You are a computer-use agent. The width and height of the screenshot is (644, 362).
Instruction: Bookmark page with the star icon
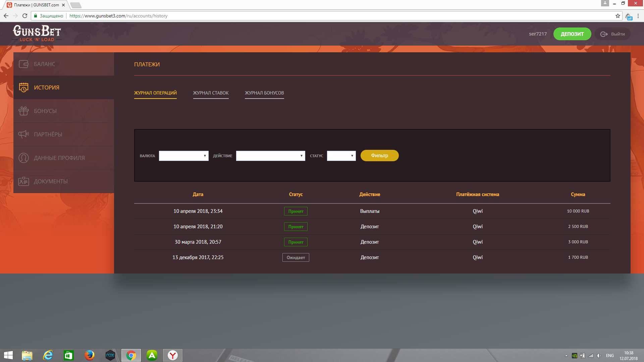(x=618, y=16)
